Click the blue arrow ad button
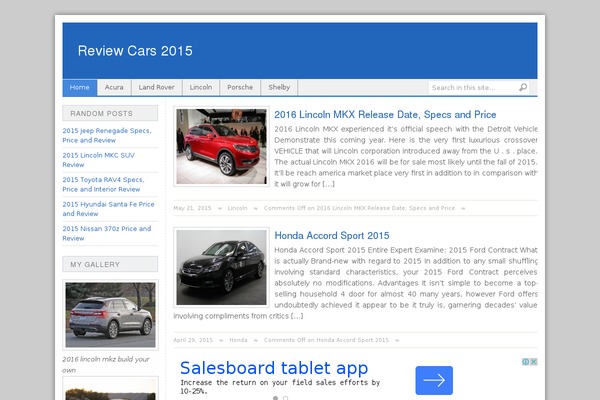Image resolution: width=600 pixels, height=400 pixels. pos(434,380)
